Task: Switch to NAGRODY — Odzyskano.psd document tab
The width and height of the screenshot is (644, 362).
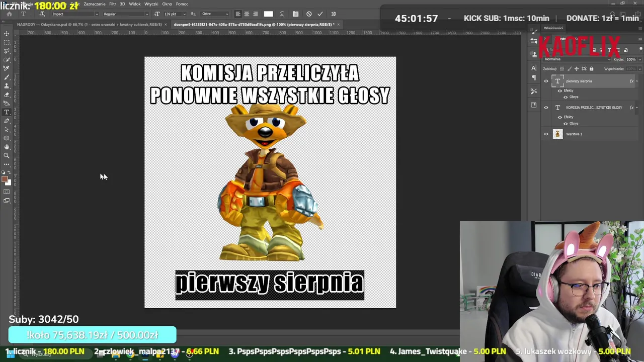Action: (90, 24)
